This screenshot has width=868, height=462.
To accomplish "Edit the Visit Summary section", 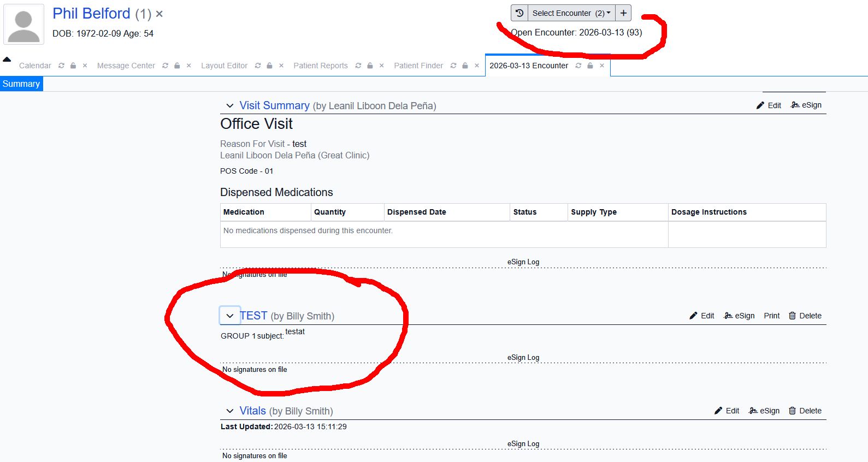I will 769,105.
